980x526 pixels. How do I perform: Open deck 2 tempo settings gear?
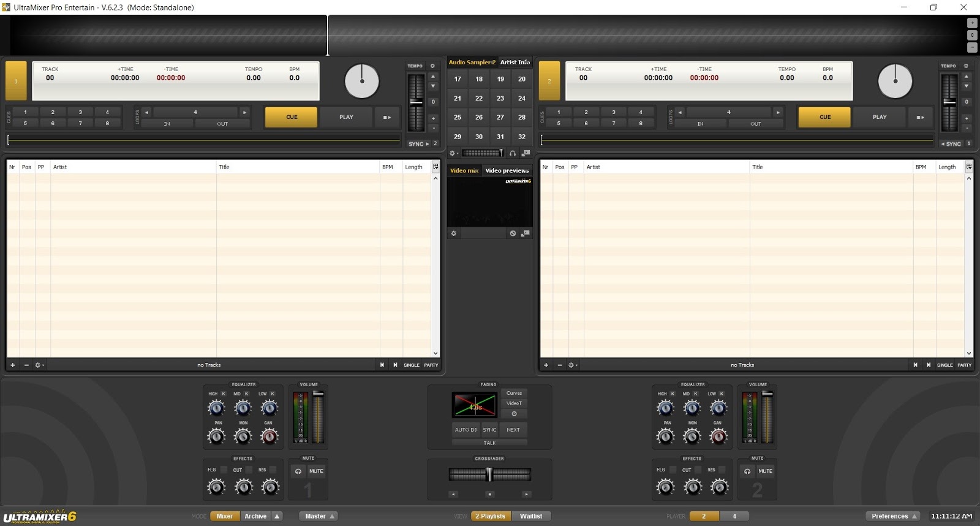[x=966, y=66]
